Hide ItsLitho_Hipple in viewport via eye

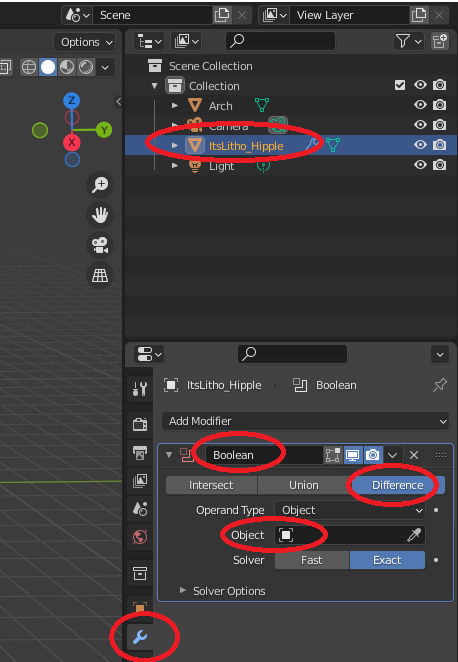tap(420, 144)
